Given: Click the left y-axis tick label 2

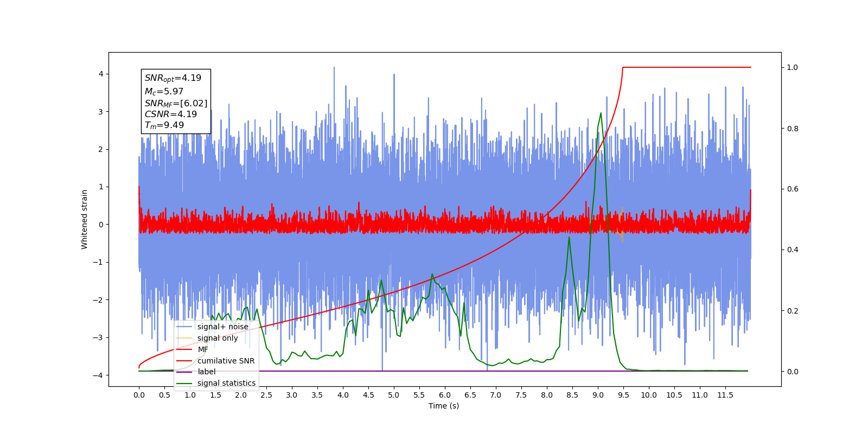Looking at the screenshot, I should (x=101, y=149).
